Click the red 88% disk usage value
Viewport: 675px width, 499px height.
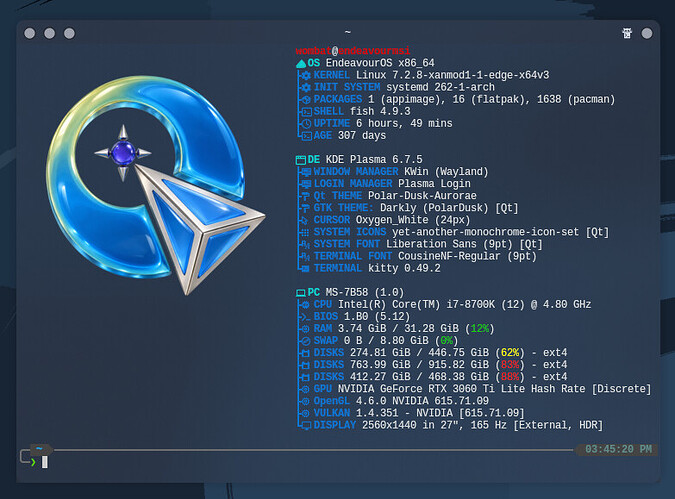[x=510, y=377]
